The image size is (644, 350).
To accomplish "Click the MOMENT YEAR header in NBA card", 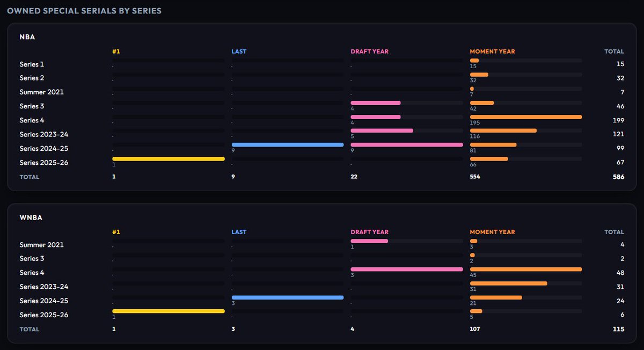I will pos(492,52).
